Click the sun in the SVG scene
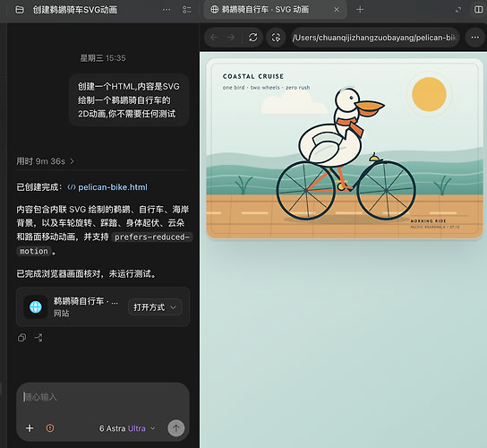487x448 pixels. point(429,94)
